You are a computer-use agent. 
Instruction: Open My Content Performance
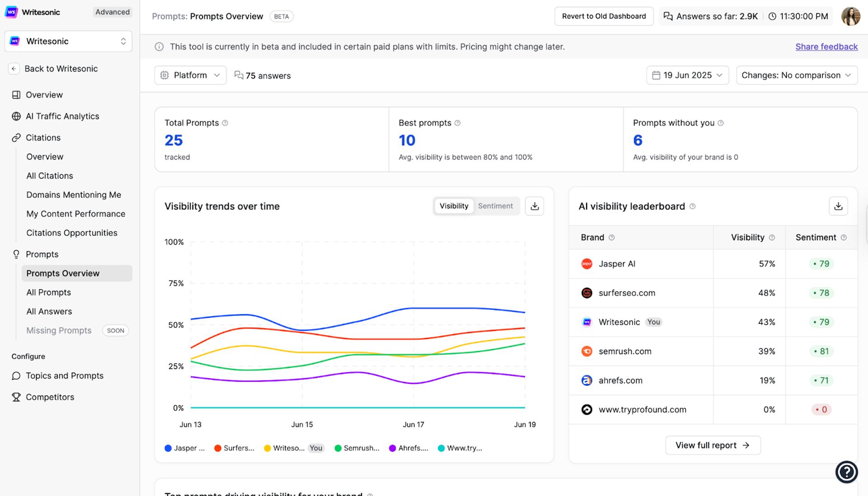coord(76,214)
